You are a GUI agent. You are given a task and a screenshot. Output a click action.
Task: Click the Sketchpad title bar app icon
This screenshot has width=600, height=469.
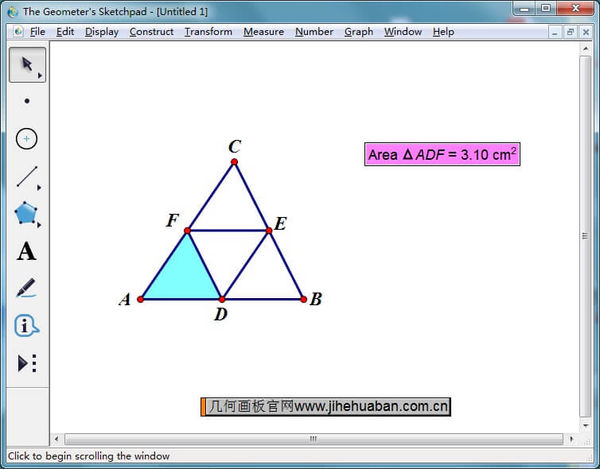tap(13, 12)
